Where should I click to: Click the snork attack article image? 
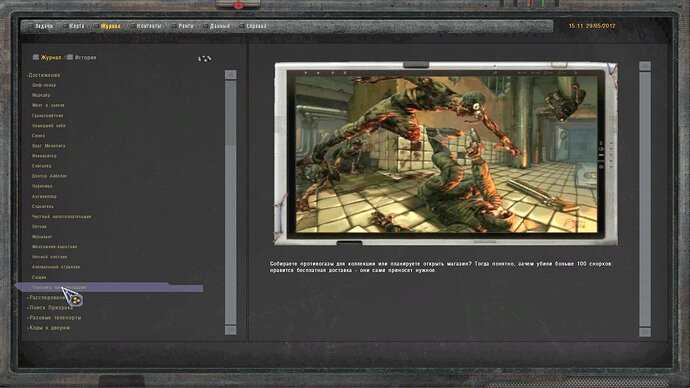pyautogui.click(x=446, y=154)
